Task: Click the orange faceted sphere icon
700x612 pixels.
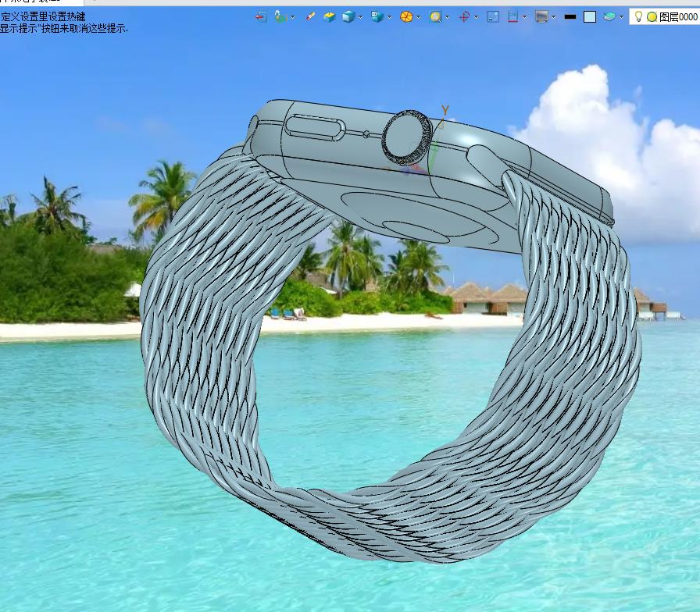Action: point(406,17)
